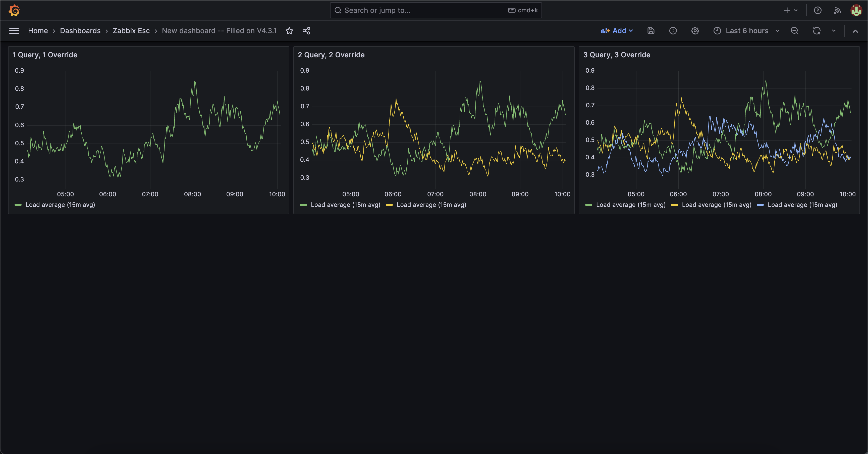
Task: Open the Grafana home logo
Action: 14,10
